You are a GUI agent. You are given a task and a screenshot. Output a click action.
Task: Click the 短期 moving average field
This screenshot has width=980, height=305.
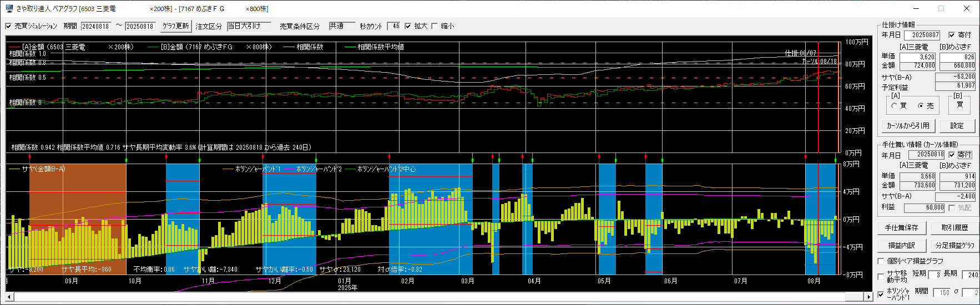coord(935,274)
